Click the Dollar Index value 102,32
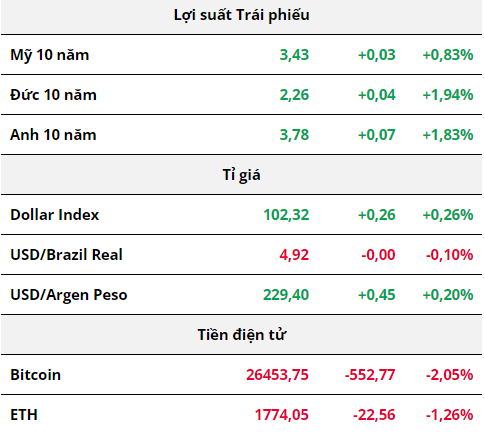 point(286,215)
